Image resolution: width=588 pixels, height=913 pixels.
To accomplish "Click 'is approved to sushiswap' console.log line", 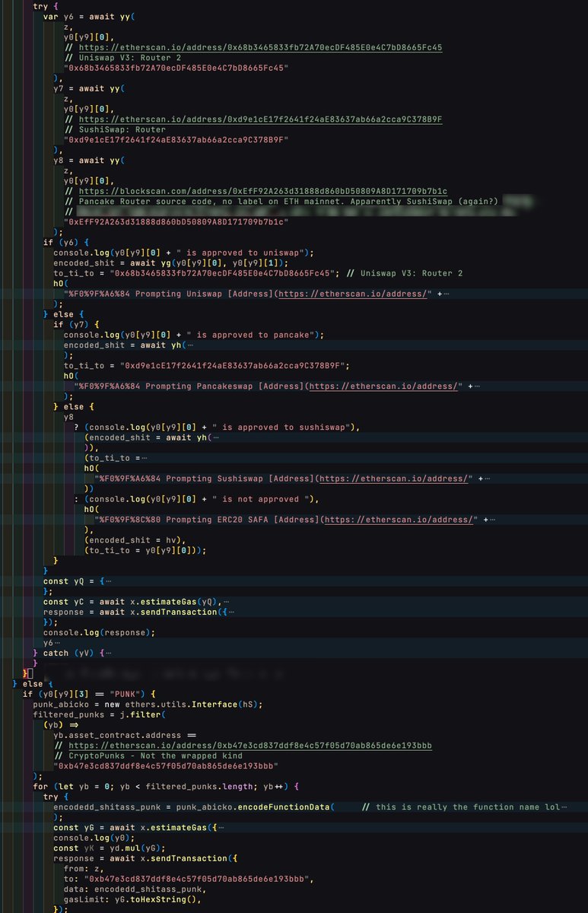I will (222, 428).
